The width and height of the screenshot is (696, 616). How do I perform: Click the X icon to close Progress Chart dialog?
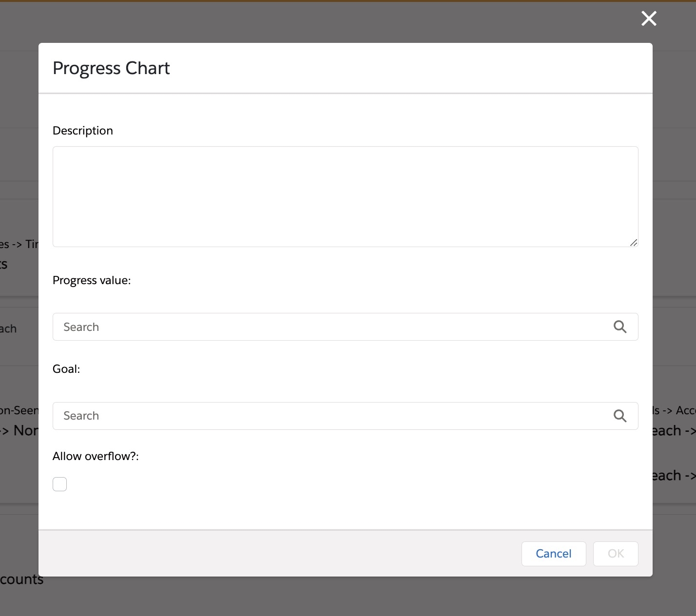(x=648, y=19)
